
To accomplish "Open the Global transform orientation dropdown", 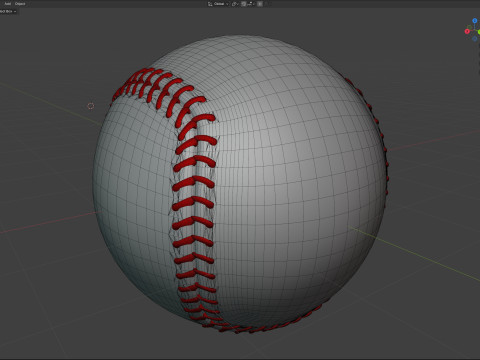I will click(219, 4).
